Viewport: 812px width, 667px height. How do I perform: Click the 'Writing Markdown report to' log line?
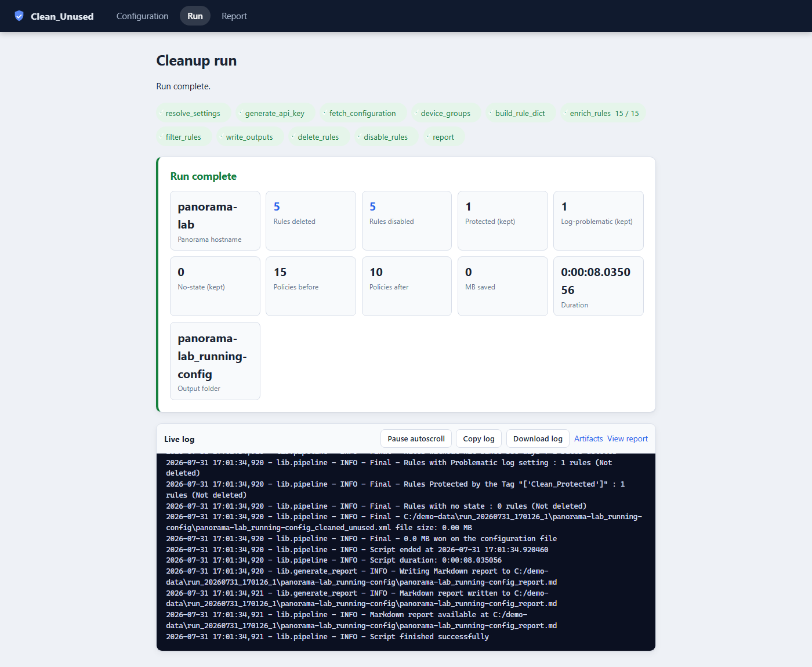pos(361,577)
